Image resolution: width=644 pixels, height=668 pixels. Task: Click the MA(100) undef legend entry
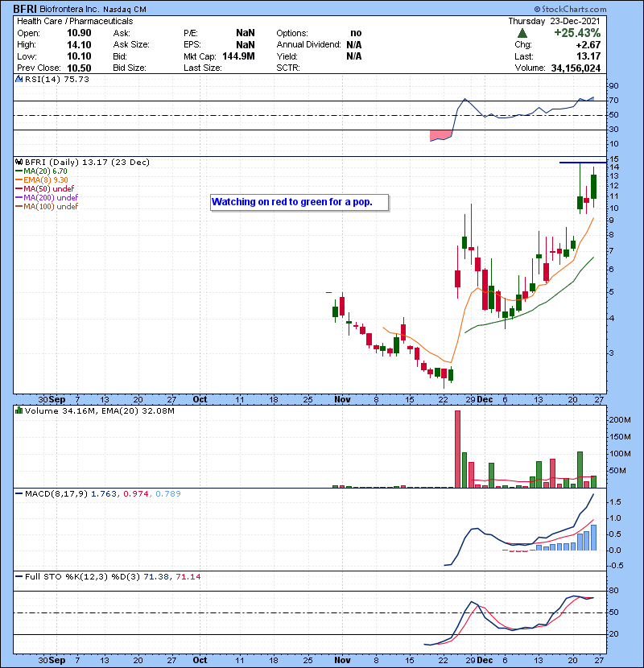(x=47, y=207)
